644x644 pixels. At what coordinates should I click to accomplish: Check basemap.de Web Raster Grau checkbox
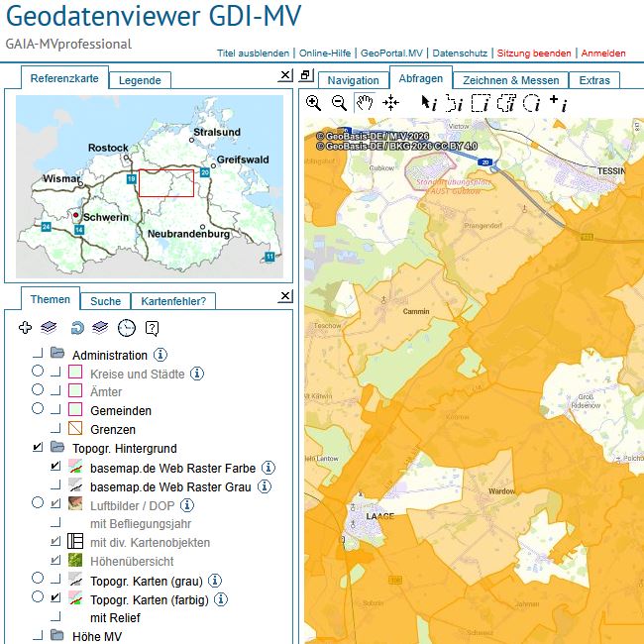point(55,484)
